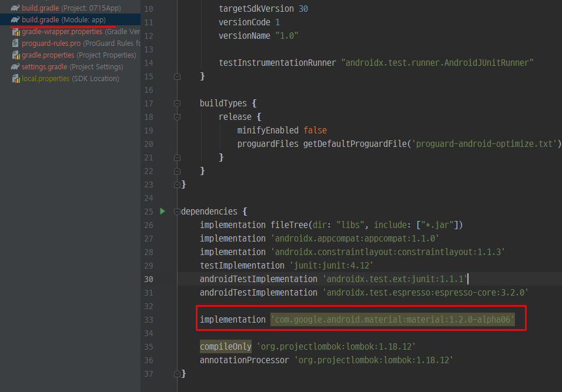The image size is (562, 392).
Task: Click the green run arrow at line 25
Action: pos(162,212)
